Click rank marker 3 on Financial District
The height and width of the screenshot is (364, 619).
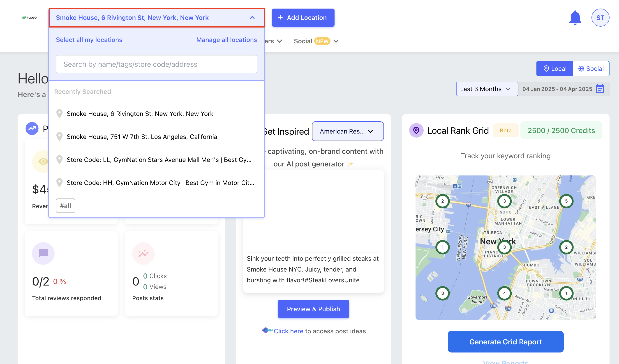pos(504,247)
